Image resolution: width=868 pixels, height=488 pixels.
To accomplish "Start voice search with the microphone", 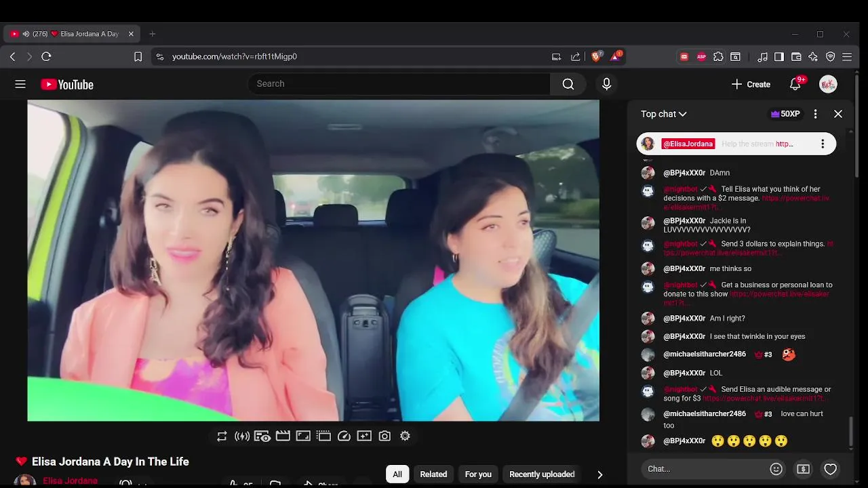I will pos(606,84).
